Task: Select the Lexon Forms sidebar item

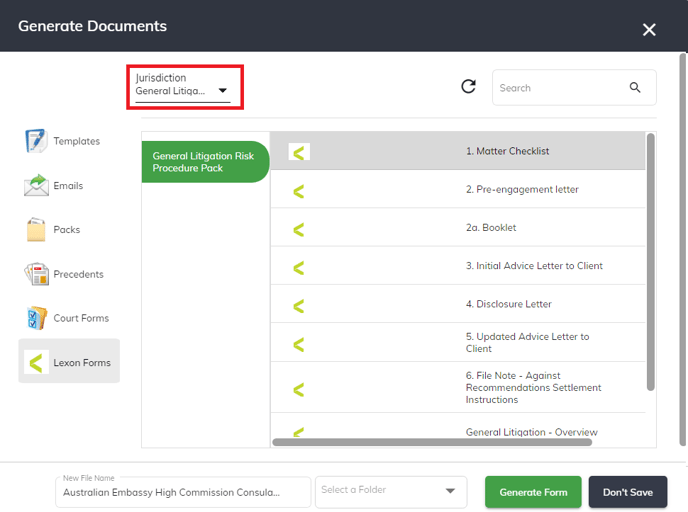Action: [69, 361]
